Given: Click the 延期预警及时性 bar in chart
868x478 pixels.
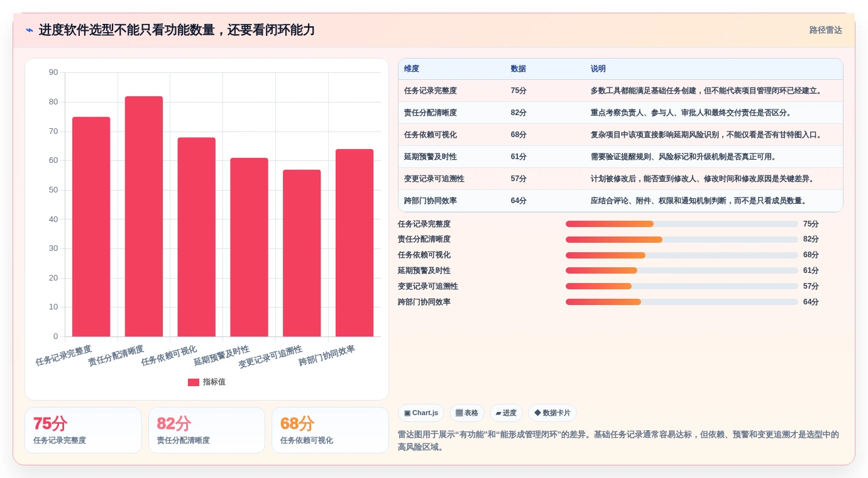Looking at the screenshot, I should point(249,247).
